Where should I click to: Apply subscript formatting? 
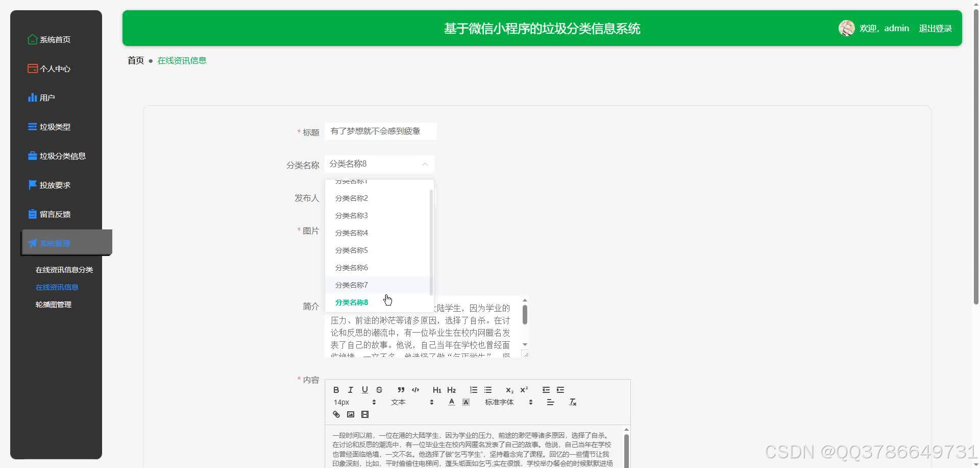pyautogui.click(x=509, y=389)
